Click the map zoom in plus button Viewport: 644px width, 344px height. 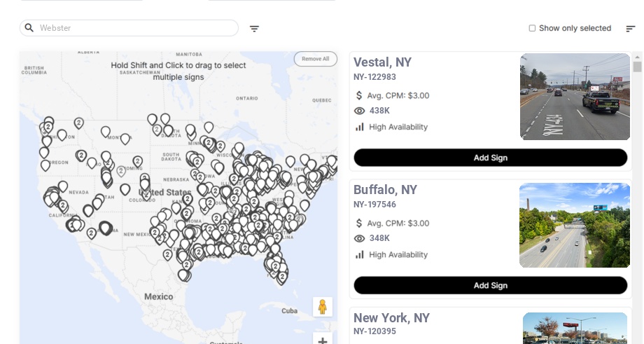pos(322,340)
